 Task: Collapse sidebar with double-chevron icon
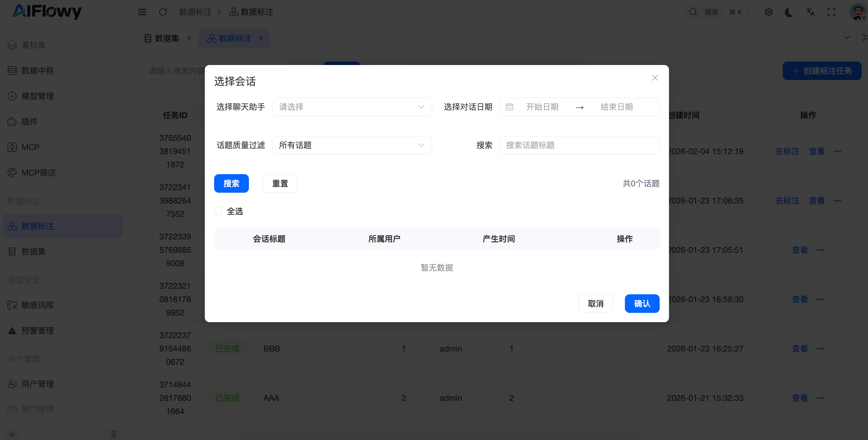[12, 434]
